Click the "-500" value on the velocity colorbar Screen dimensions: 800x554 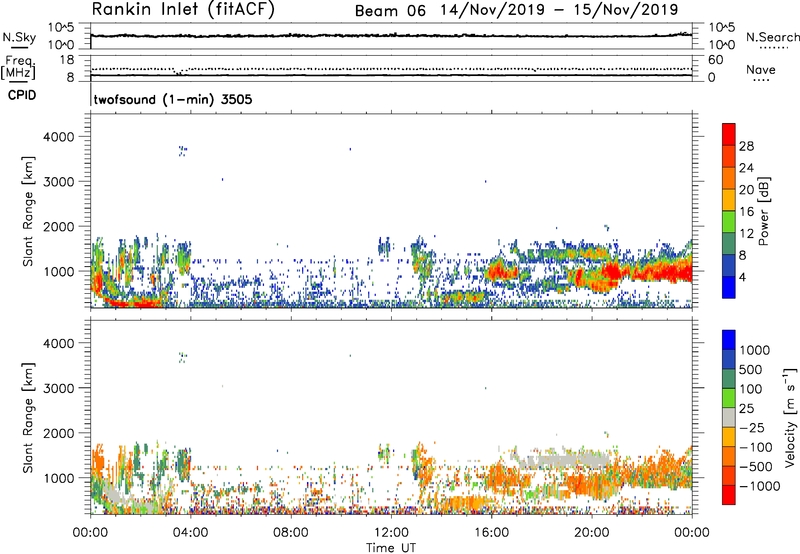click(x=756, y=466)
